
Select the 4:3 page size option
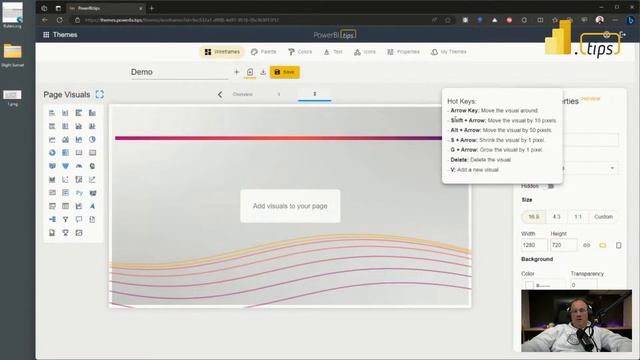(x=556, y=217)
